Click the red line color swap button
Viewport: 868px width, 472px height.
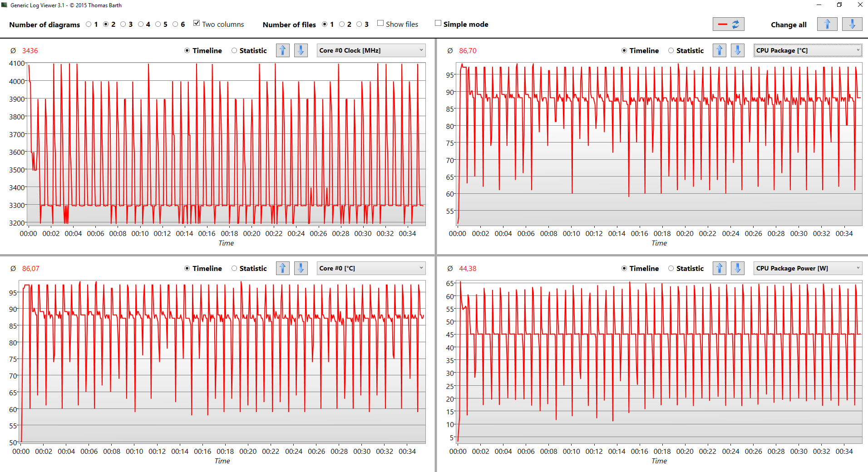[728, 25]
